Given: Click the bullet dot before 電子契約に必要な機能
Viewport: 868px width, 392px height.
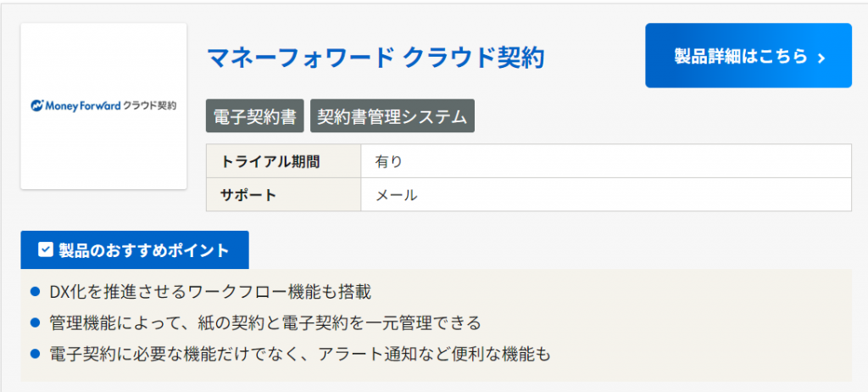Looking at the screenshot, I should [x=36, y=353].
